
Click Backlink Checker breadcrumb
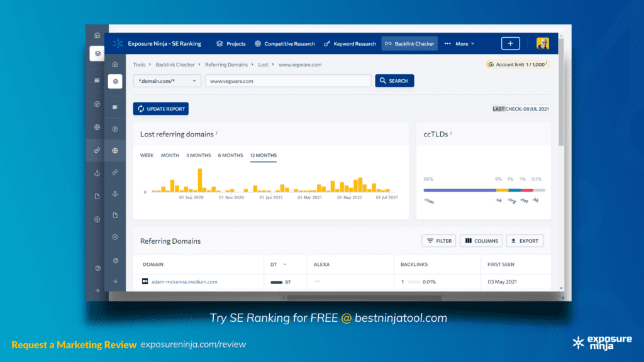click(x=175, y=65)
